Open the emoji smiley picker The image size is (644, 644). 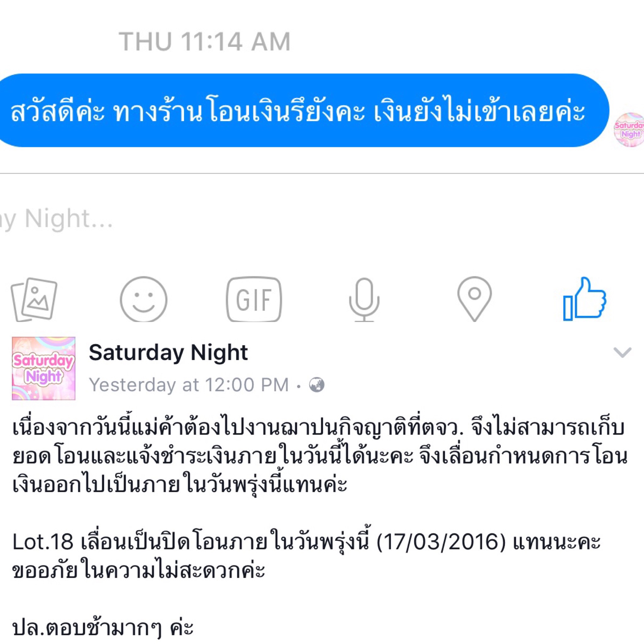[x=144, y=299]
